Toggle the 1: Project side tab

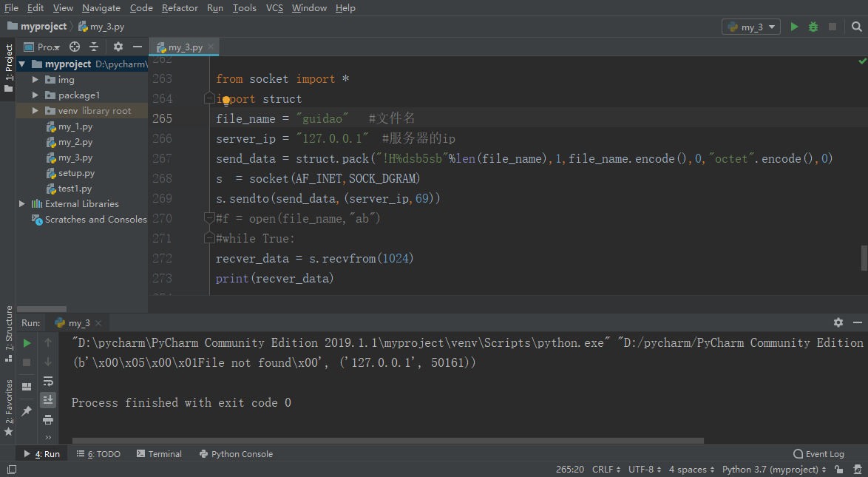tap(8, 69)
